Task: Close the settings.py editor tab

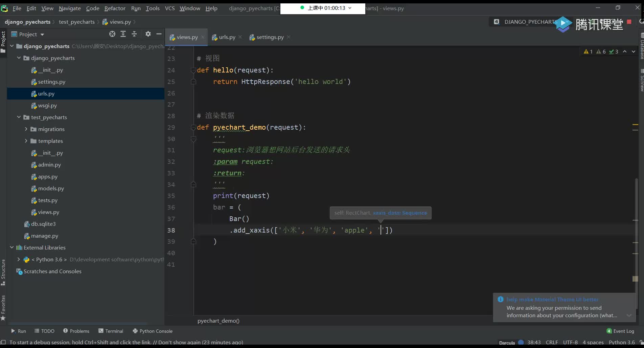Action: pyautogui.click(x=289, y=37)
